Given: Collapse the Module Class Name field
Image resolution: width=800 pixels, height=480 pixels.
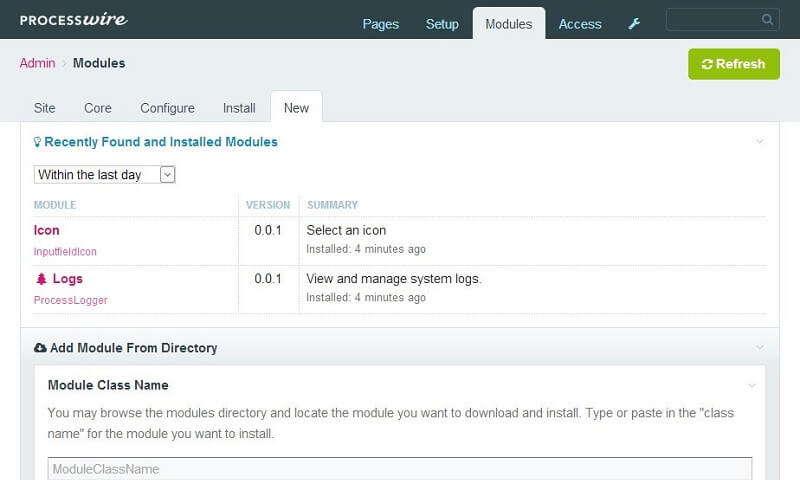Looking at the screenshot, I should (752, 386).
